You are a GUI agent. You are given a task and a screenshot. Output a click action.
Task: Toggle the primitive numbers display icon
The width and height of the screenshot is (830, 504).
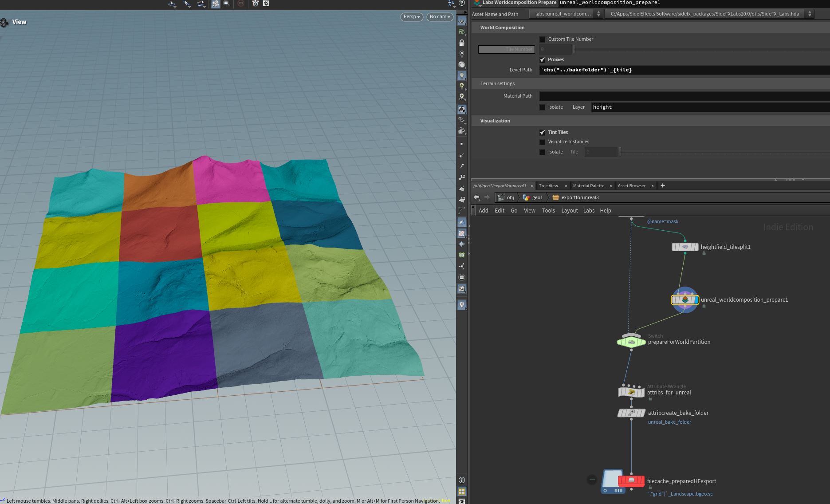tap(462, 199)
